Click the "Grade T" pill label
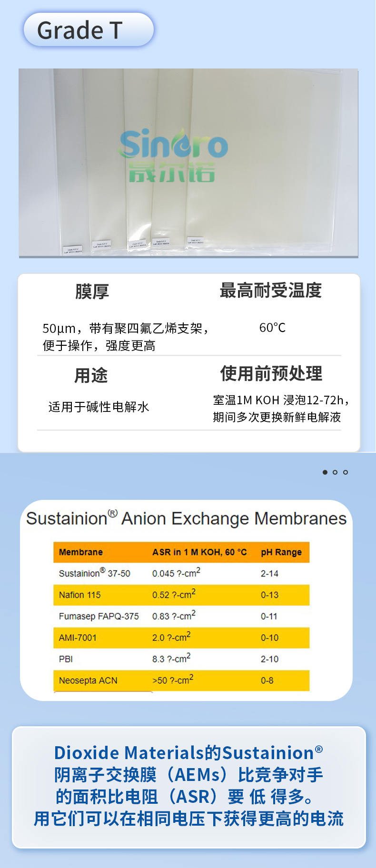Image resolution: width=376 pixels, height=868 pixels. point(89,30)
